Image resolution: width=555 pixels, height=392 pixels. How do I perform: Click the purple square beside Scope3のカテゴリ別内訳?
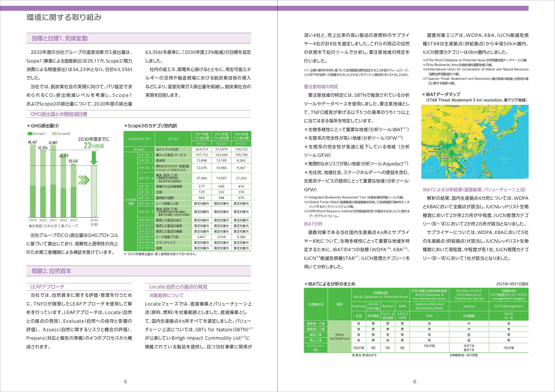pos(126,126)
